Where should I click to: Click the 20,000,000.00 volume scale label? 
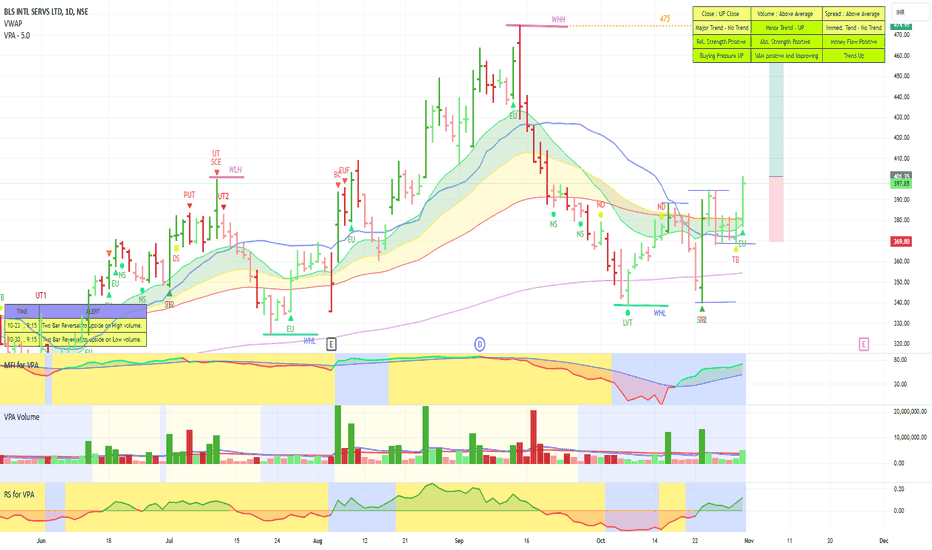pos(910,411)
